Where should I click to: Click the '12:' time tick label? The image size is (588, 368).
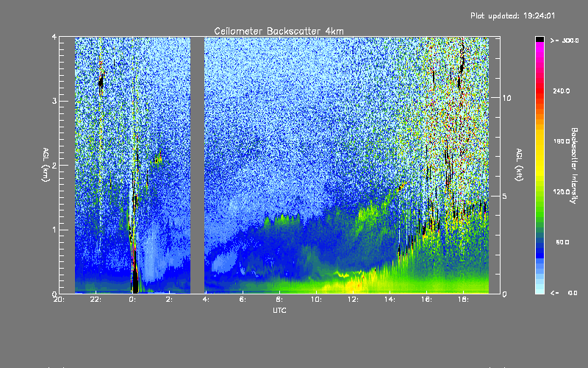point(353,300)
